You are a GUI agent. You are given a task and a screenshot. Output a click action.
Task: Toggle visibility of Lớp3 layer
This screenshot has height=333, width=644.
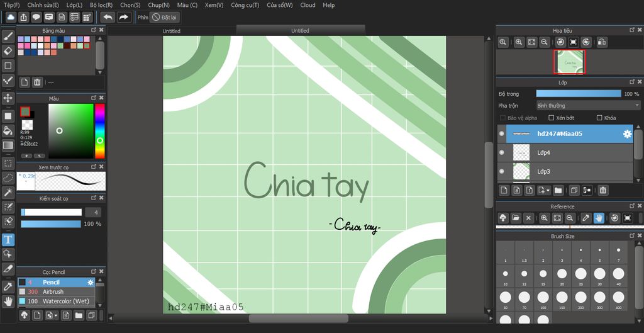[x=501, y=171]
